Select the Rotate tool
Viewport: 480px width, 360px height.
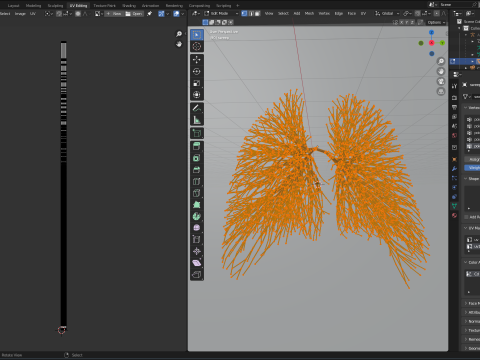[197, 71]
